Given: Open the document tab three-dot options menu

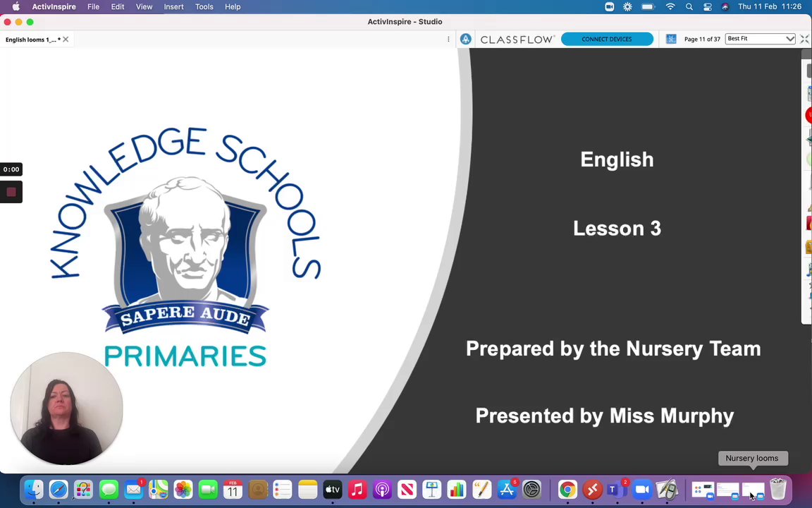Looking at the screenshot, I should [448, 40].
